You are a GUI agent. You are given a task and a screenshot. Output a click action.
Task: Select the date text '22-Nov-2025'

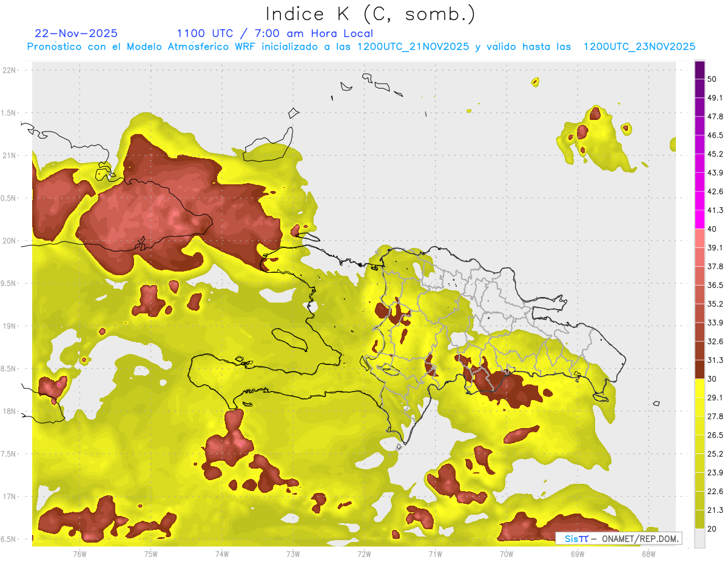(x=76, y=33)
